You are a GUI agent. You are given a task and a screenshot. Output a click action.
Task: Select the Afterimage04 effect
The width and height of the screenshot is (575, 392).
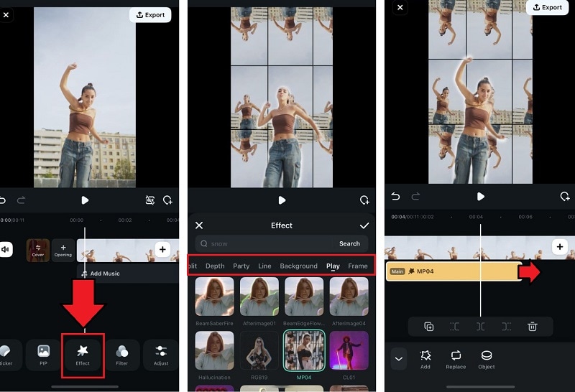click(349, 297)
